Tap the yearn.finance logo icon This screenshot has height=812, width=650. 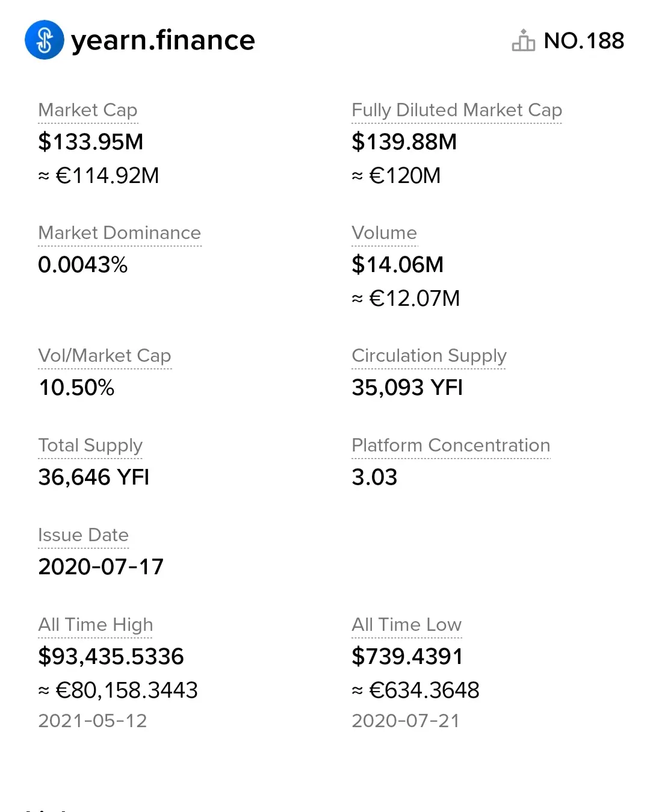click(x=44, y=40)
